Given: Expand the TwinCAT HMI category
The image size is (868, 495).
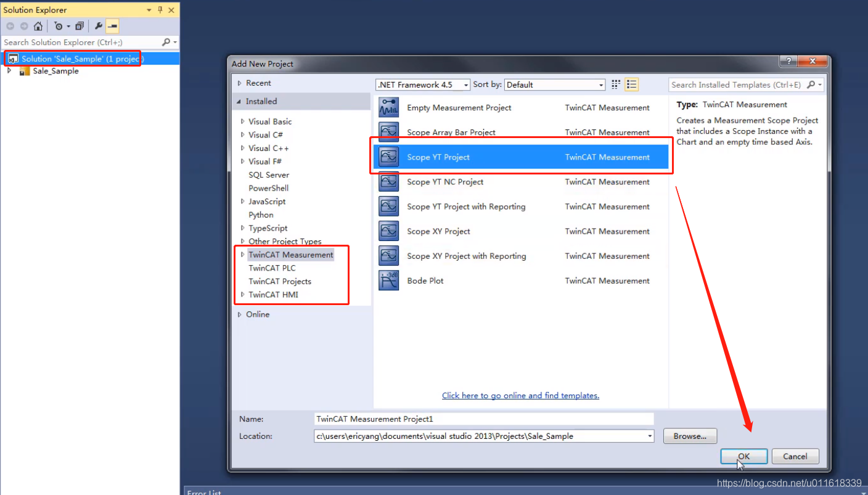Looking at the screenshot, I should tap(243, 295).
